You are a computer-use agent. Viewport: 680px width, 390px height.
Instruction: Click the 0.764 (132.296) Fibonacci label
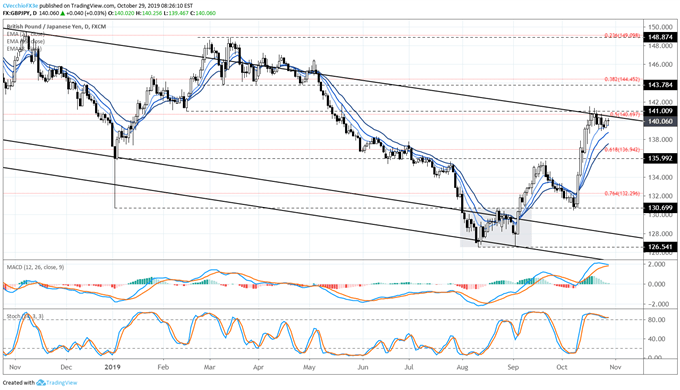click(622, 193)
